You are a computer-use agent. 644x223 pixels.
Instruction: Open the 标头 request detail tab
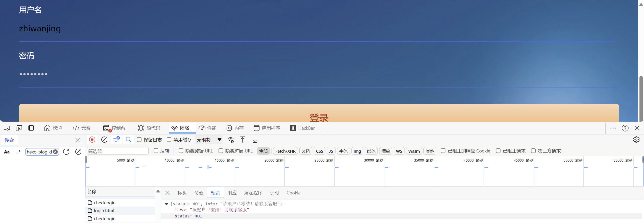click(182, 193)
